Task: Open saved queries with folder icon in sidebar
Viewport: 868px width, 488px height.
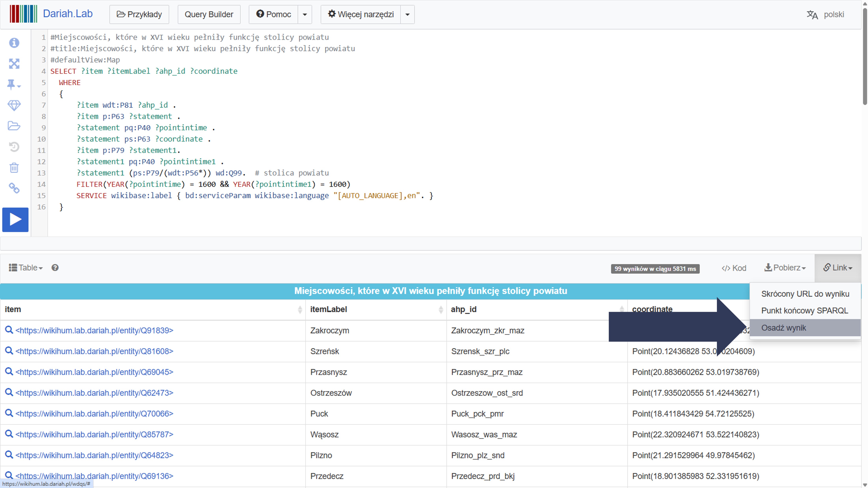Action: (x=14, y=126)
